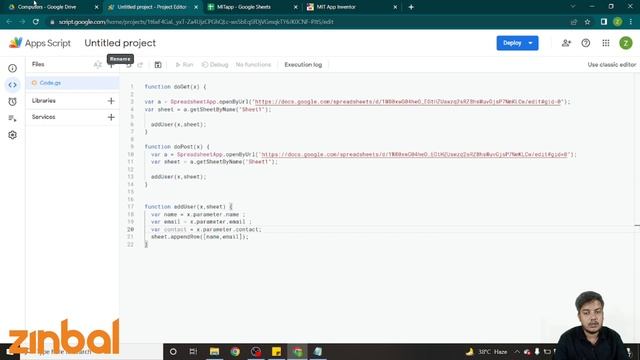Add a library with the plus icon
The height and width of the screenshot is (360, 640).
click(111, 101)
